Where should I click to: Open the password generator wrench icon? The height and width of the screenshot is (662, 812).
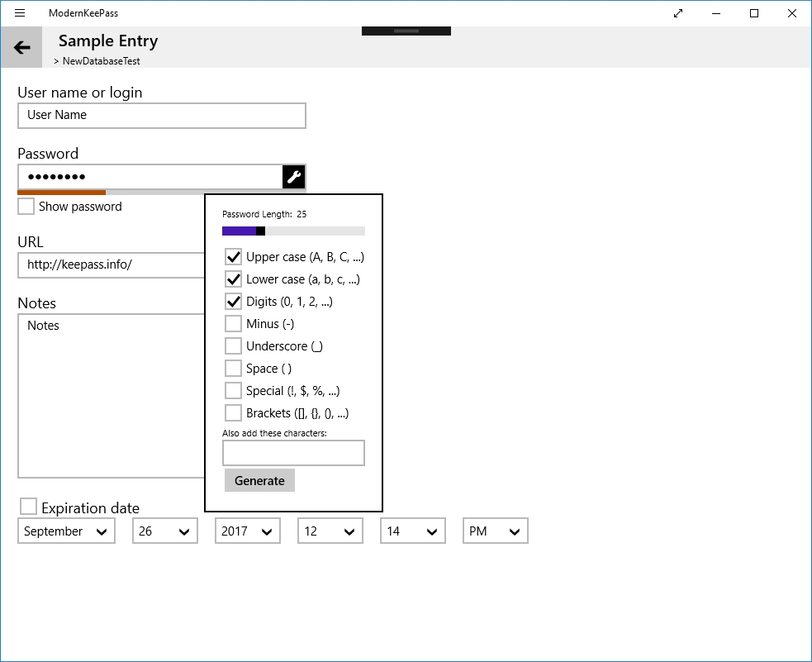pyautogui.click(x=294, y=176)
